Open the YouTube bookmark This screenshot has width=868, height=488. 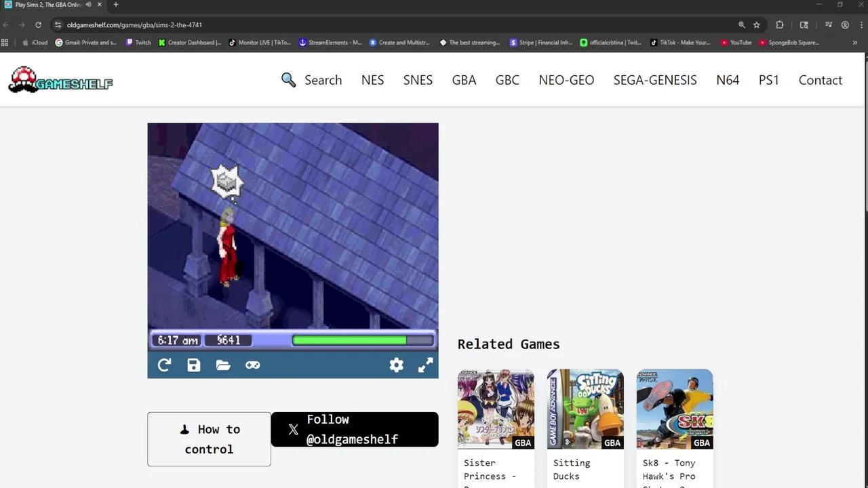(736, 43)
